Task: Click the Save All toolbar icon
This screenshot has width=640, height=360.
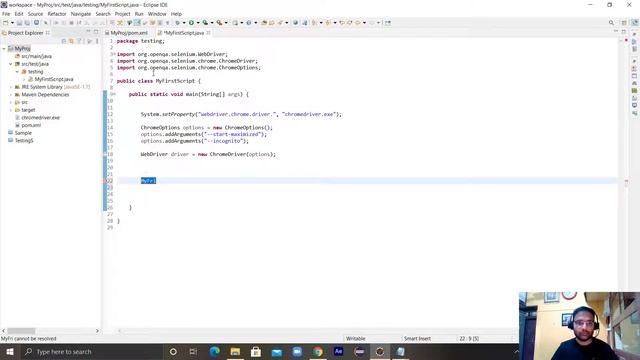Action: click(27, 23)
